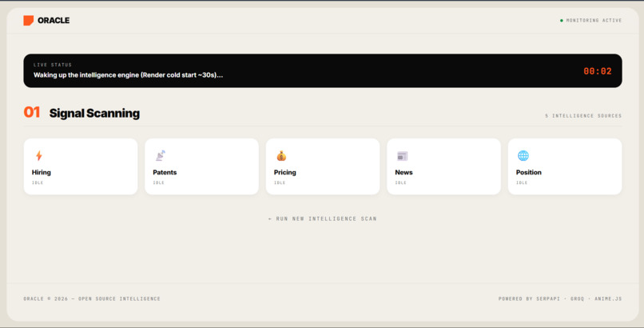The width and height of the screenshot is (644, 328).
Task: Click the Signal Scanning heading
Action: [x=94, y=113]
